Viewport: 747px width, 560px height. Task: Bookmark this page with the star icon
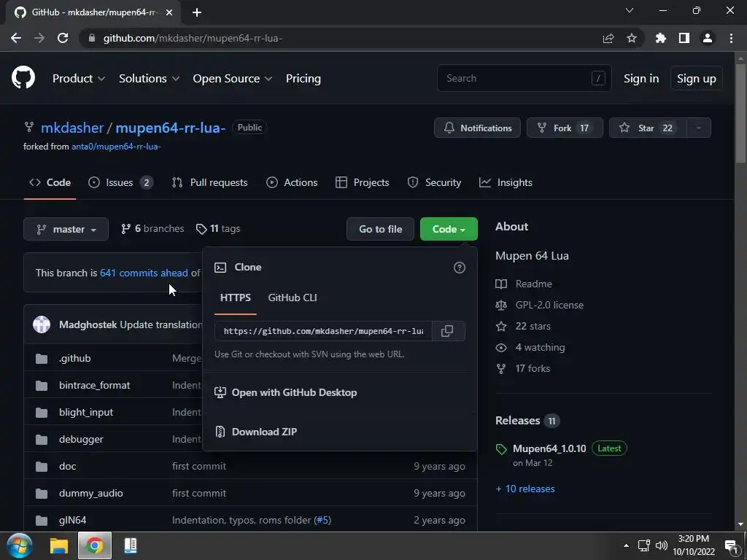click(632, 38)
